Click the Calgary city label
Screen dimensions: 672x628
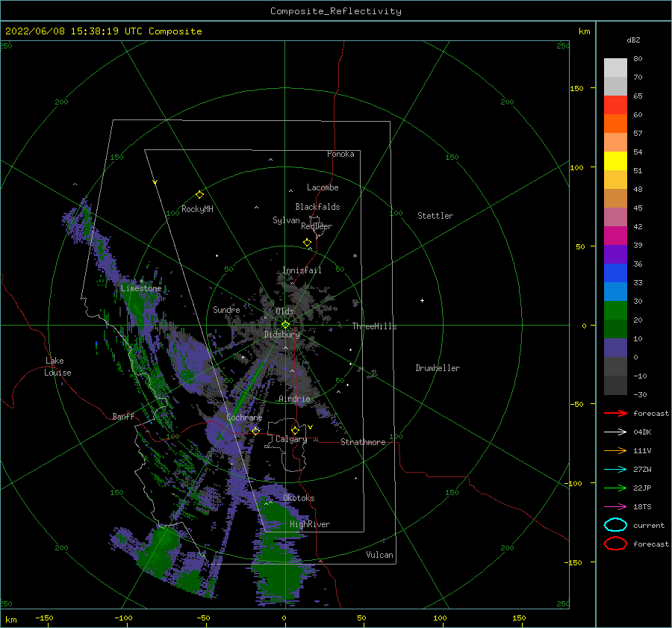(291, 439)
